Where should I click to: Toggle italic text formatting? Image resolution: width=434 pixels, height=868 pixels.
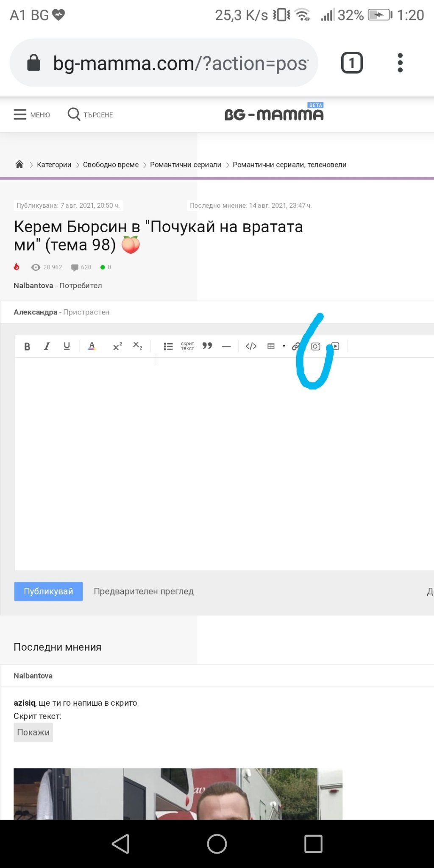click(47, 346)
